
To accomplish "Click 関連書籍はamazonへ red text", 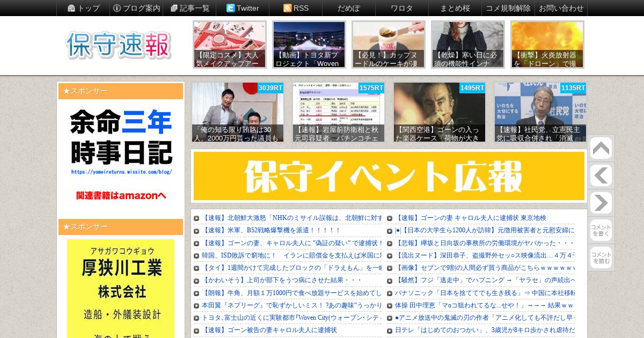I will click(x=121, y=195).
